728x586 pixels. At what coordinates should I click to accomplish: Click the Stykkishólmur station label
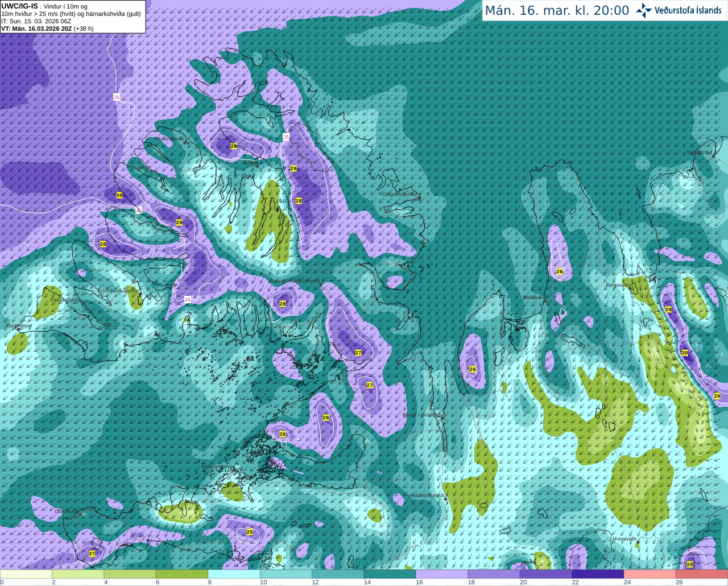coord(218,467)
